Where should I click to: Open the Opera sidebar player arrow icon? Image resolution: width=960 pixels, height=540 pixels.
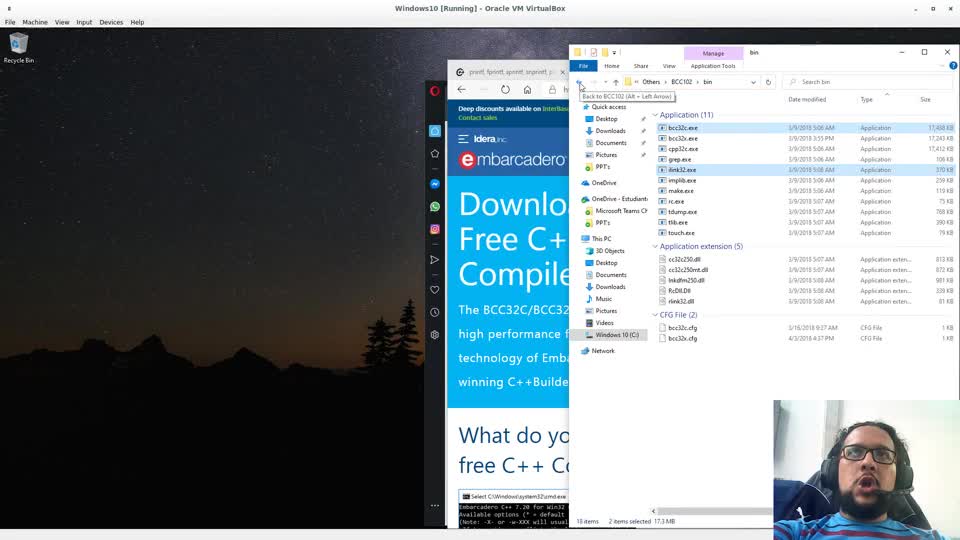(x=435, y=260)
